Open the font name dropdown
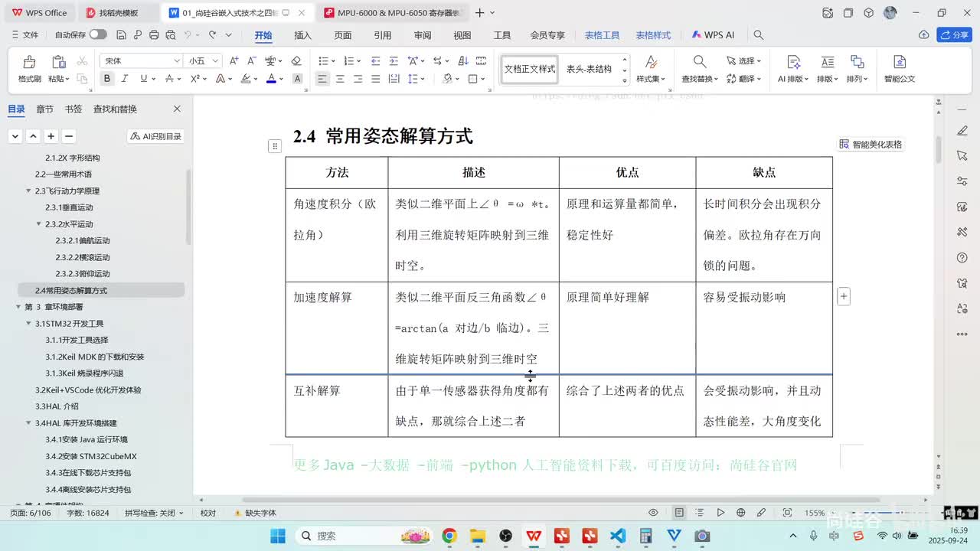Screen dimensions: 980x551 coord(177,60)
